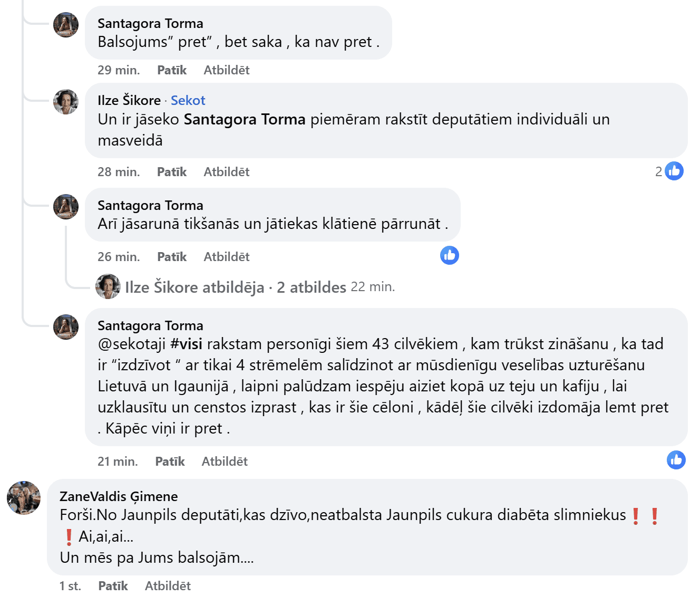Viewport: 700px width, 596px height.
Task: Open Ilze Šikore's avatar in 28 min. comment
Action: 66,102
